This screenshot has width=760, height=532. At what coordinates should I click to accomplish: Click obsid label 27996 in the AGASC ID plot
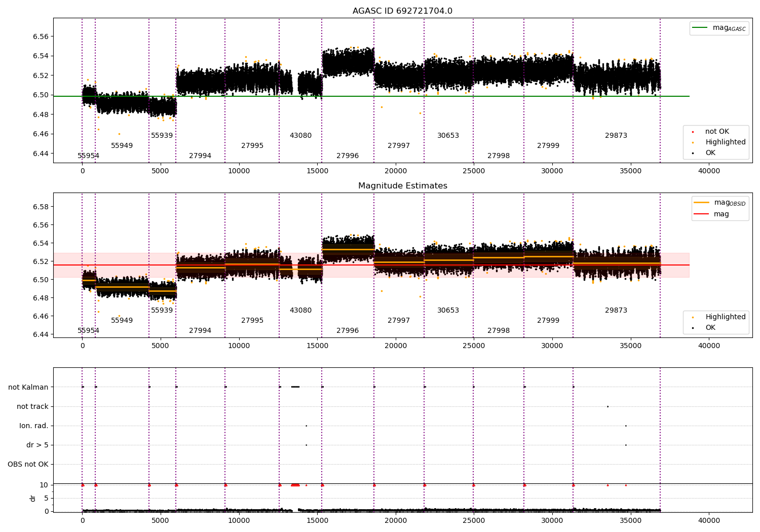coord(348,156)
